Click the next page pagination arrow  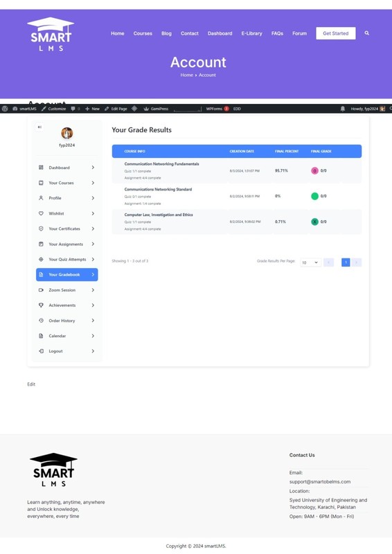pyautogui.click(x=356, y=262)
